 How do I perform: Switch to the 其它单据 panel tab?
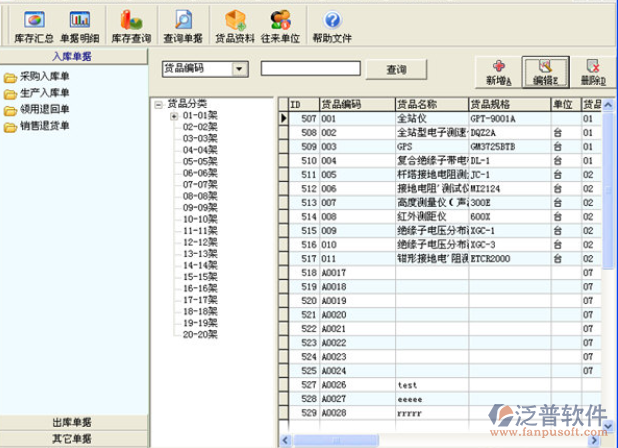(x=71, y=438)
